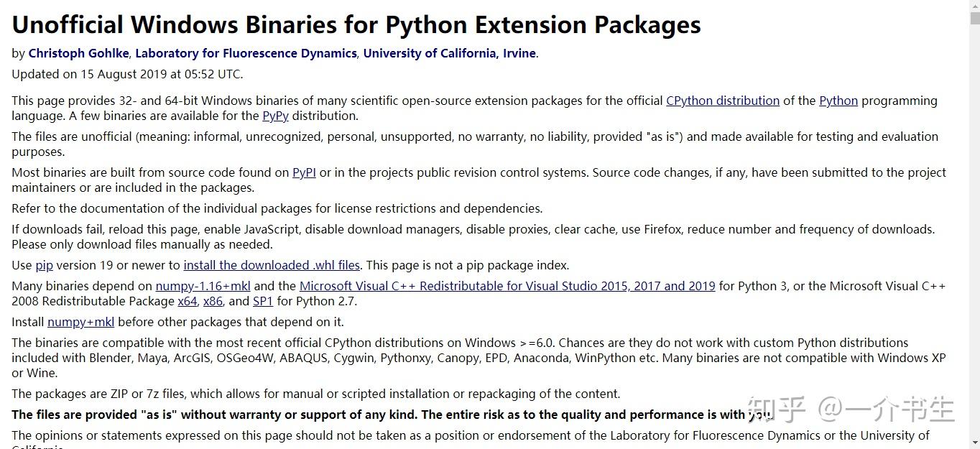This screenshot has width=980, height=449.
Task: Open the numpy-1.16+mkl link
Action: [203, 286]
